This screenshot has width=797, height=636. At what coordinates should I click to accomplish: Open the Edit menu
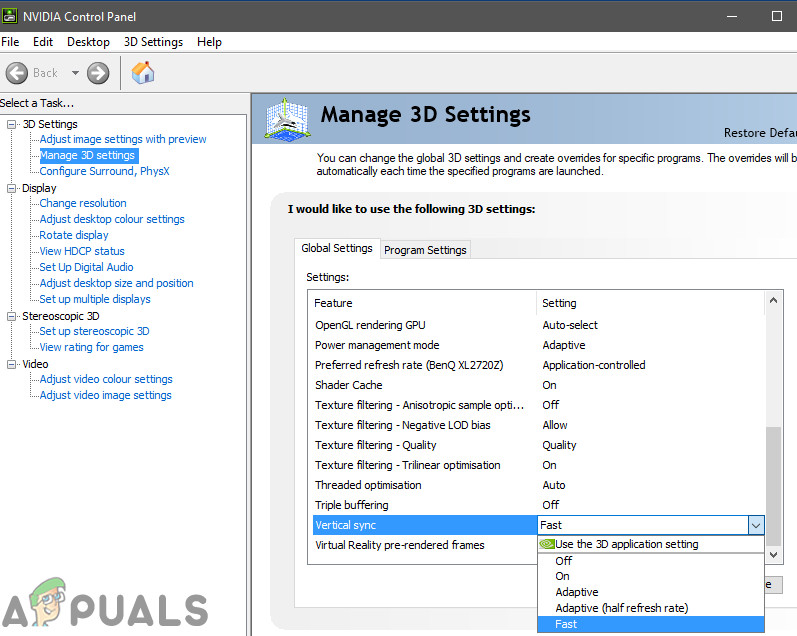[43, 42]
